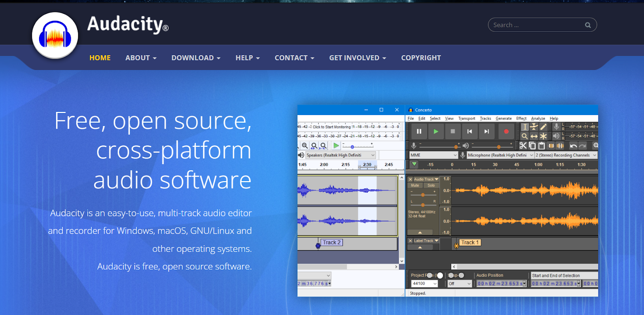Viewport: 644px width, 315px height.
Task: Click the red Record button
Action: click(x=506, y=131)
